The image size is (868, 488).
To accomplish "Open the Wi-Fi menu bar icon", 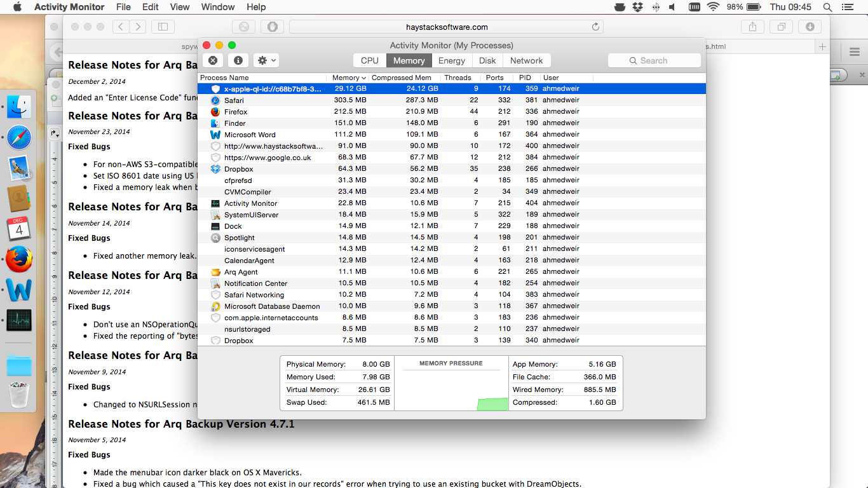I will pyautogui.click(x=713, y=7).
